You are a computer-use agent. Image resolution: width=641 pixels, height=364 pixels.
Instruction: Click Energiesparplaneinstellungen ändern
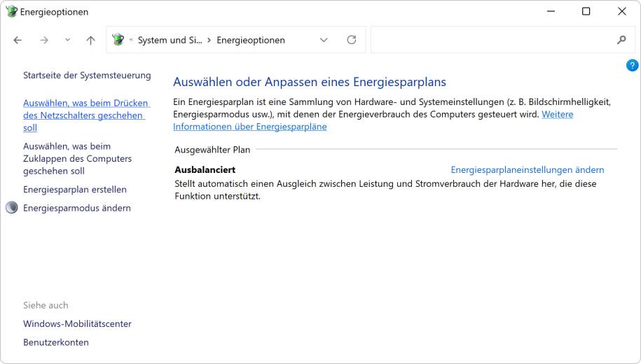point(528,169)
